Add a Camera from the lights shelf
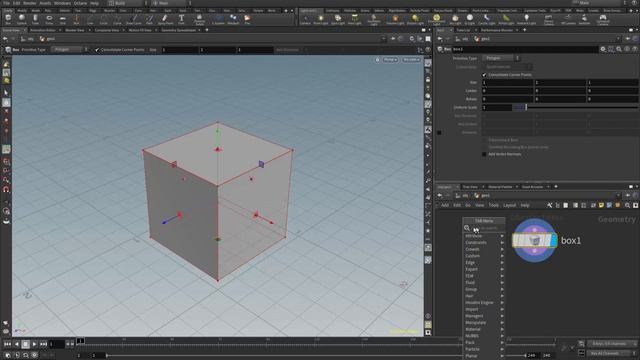 coord(305,19)
